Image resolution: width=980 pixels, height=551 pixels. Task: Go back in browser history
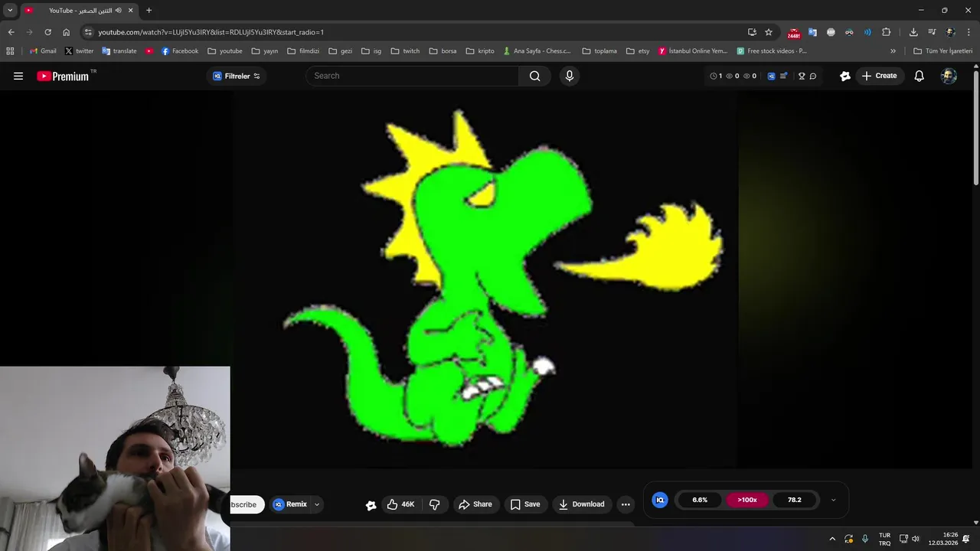pos(11,32)
